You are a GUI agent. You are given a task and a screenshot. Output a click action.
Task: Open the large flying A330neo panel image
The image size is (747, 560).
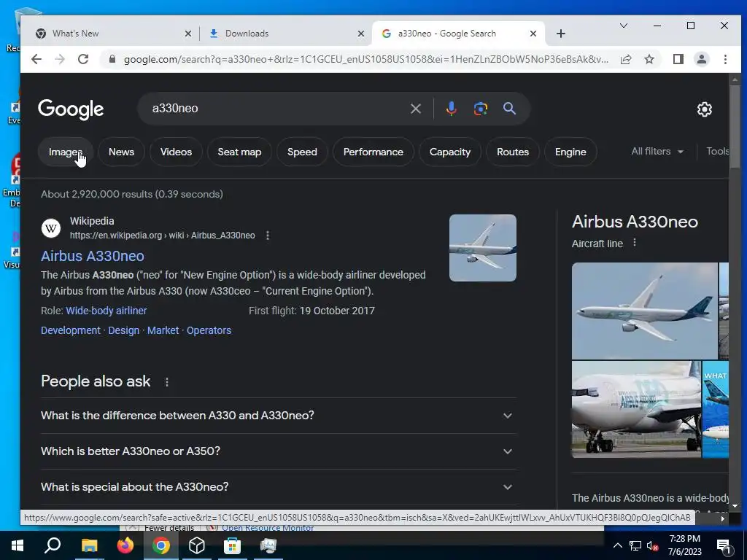tap(645, 311)
